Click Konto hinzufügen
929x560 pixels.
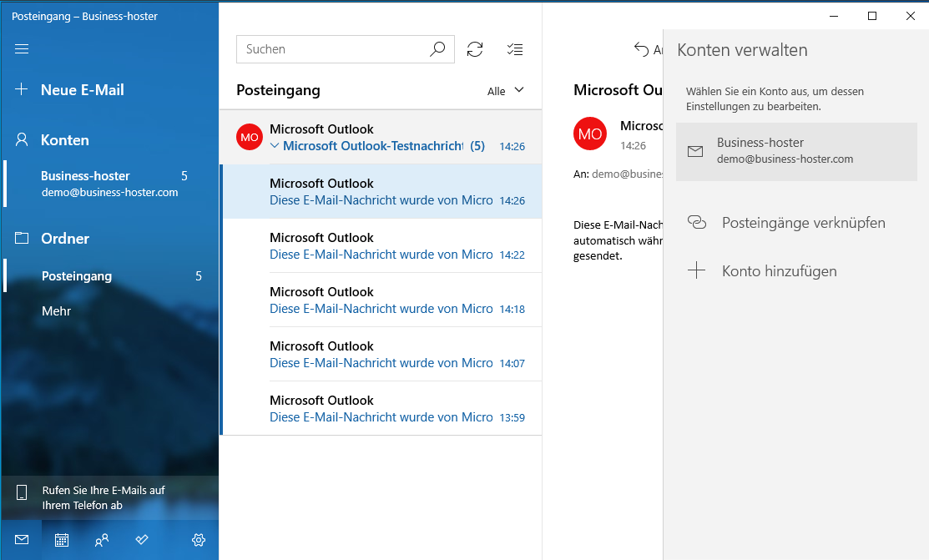pos(779,270)
